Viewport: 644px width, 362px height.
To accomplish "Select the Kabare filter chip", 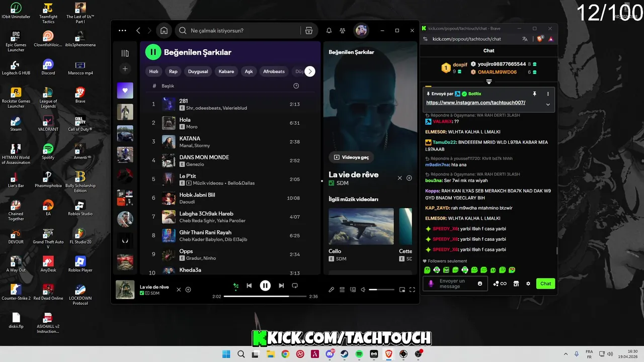I will [226, 71].
